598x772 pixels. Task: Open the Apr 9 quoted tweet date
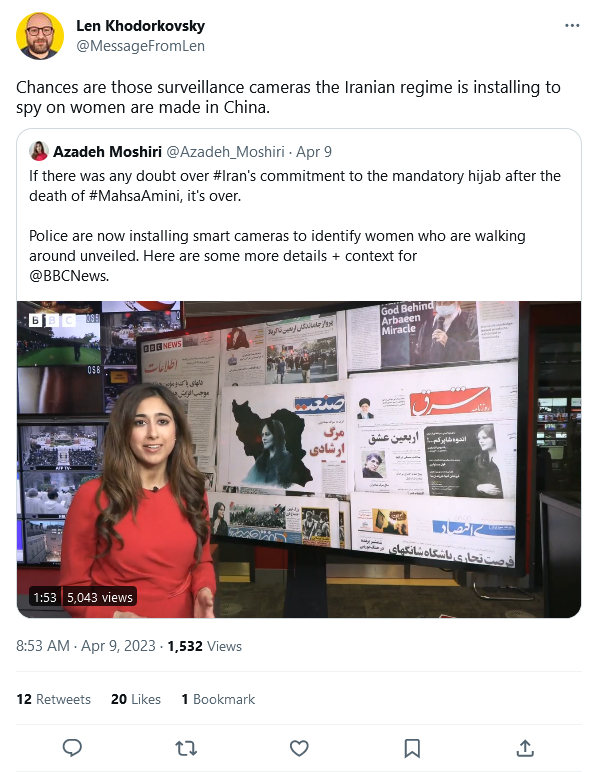(x=314, y=152)
